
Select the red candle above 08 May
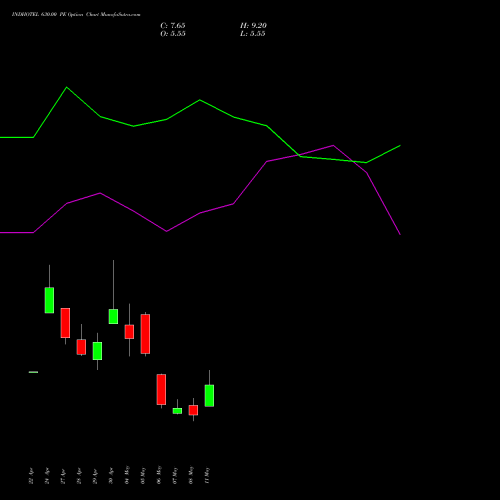click(193, 410)
